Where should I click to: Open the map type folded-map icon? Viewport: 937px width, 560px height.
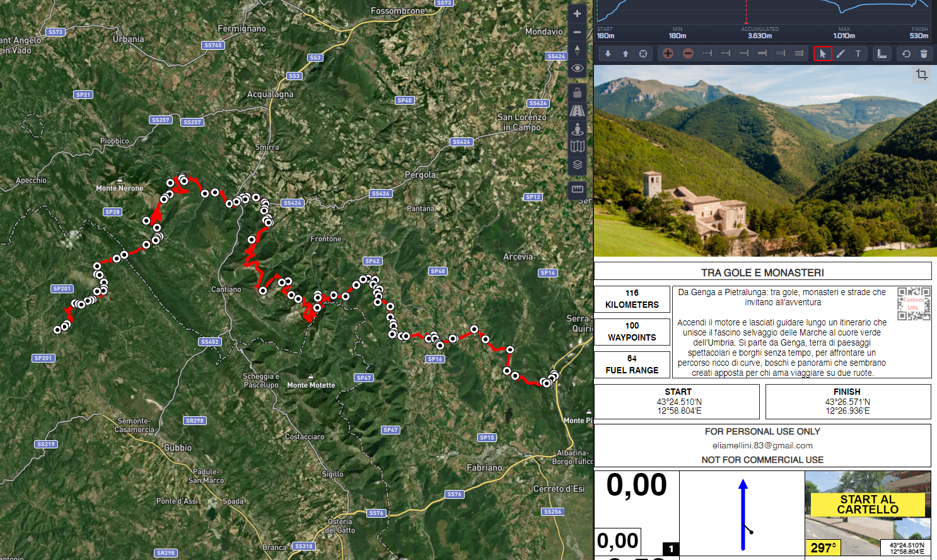point(577,147)
